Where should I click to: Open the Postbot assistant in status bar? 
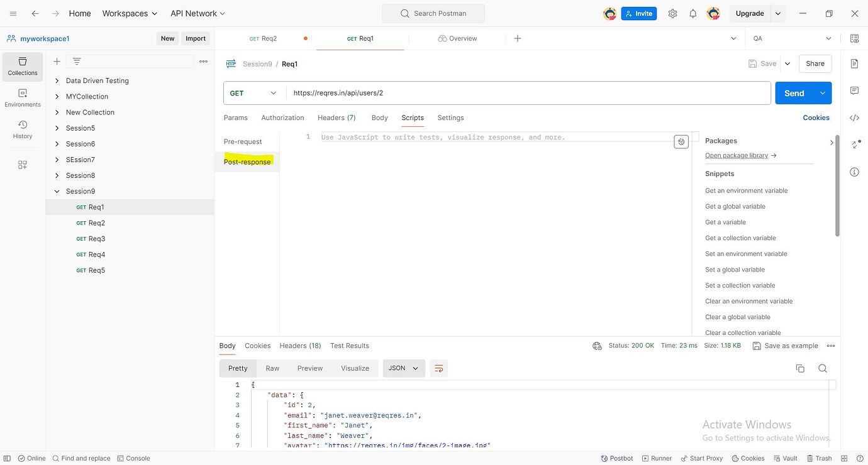[x=617, y=458]
